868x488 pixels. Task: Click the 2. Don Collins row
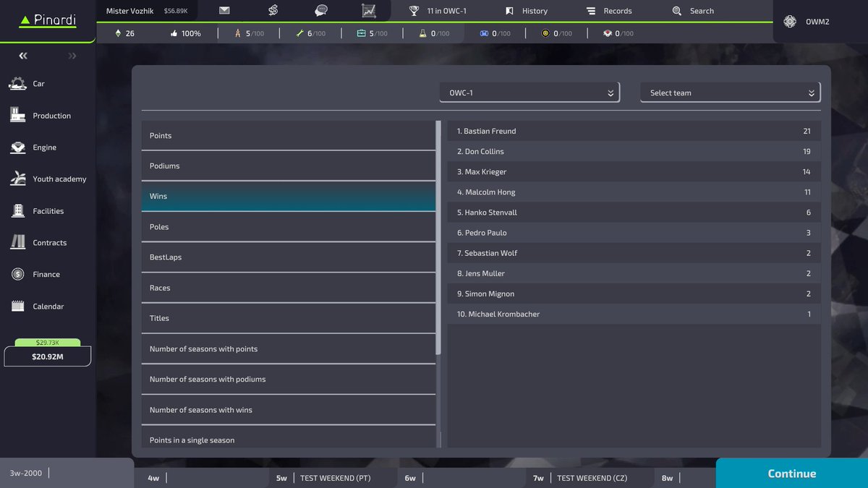(x=634, y=151)
